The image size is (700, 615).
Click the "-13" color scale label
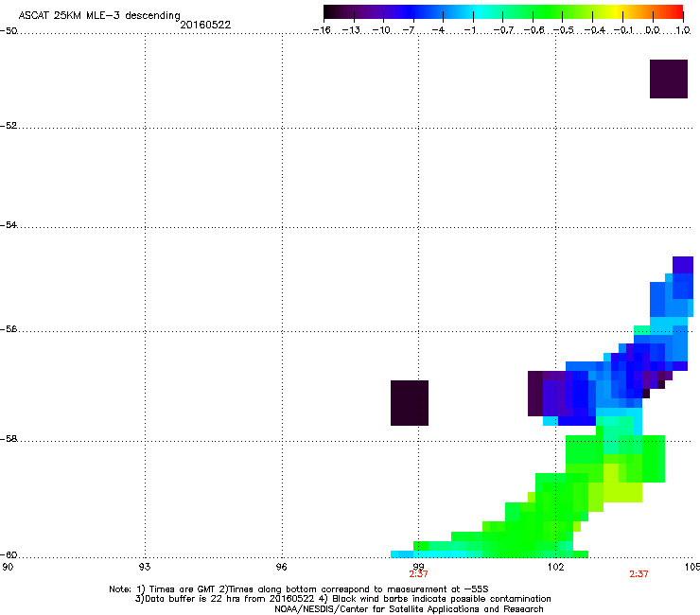coord(351,30)
